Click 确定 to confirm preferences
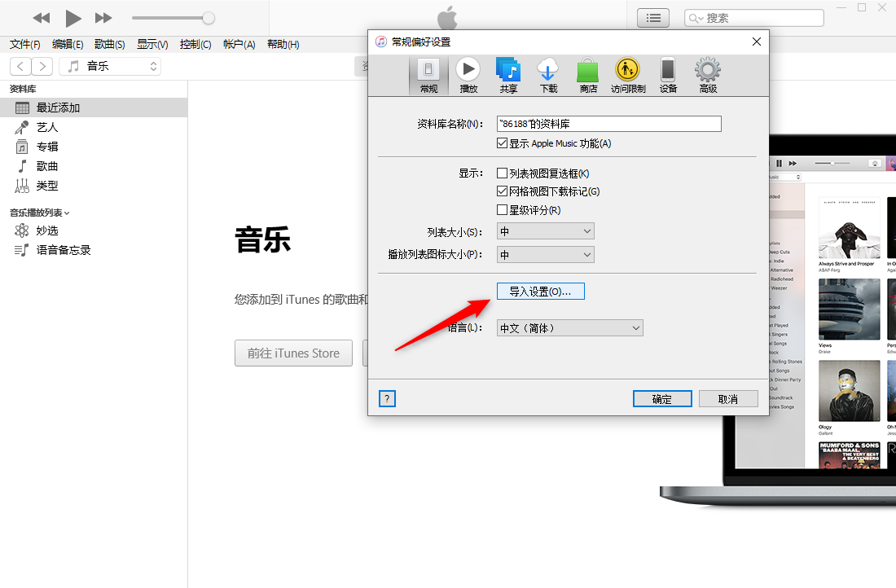896x588 pixels. pos(662,399)
